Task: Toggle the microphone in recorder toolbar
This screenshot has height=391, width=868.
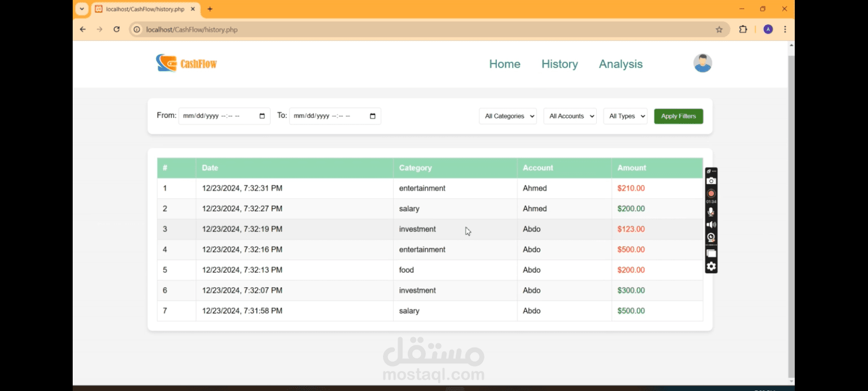Action: click(x=711, y=212)
